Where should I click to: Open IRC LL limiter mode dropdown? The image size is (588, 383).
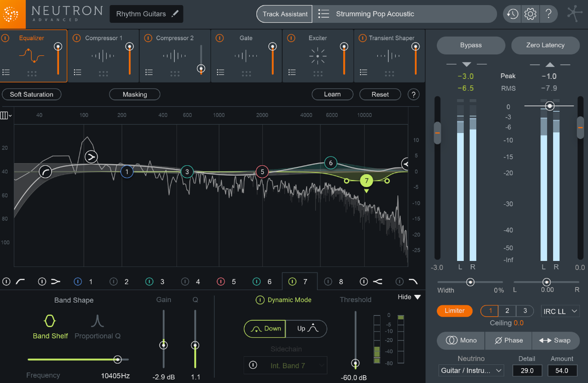[x=560, y=311]
